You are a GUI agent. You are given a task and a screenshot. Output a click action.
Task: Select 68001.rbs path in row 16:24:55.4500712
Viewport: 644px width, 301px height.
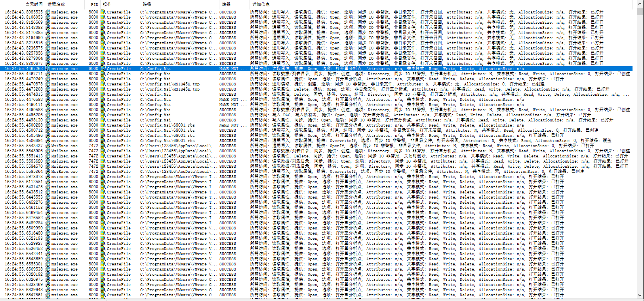168,130
